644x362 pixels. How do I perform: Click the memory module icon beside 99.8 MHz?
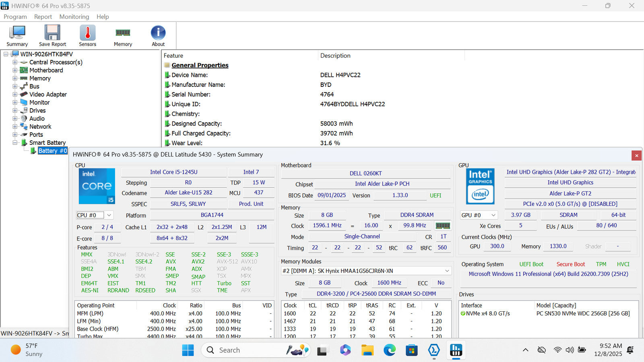click(443, 226)
